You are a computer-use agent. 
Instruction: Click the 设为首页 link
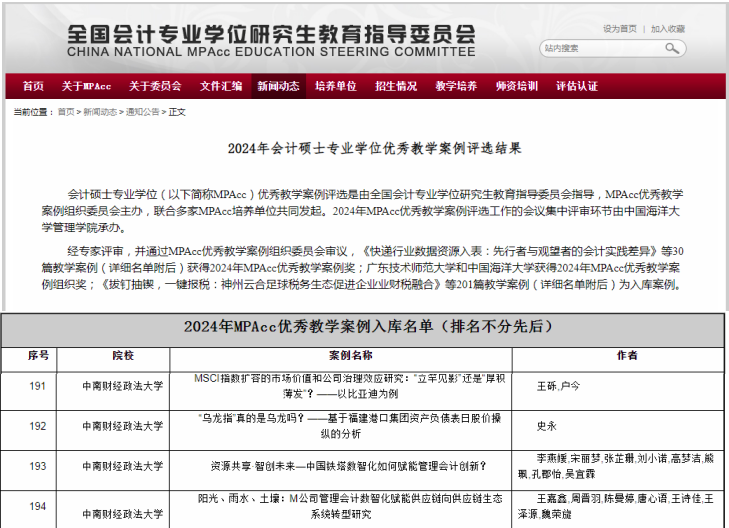point(619,29)
